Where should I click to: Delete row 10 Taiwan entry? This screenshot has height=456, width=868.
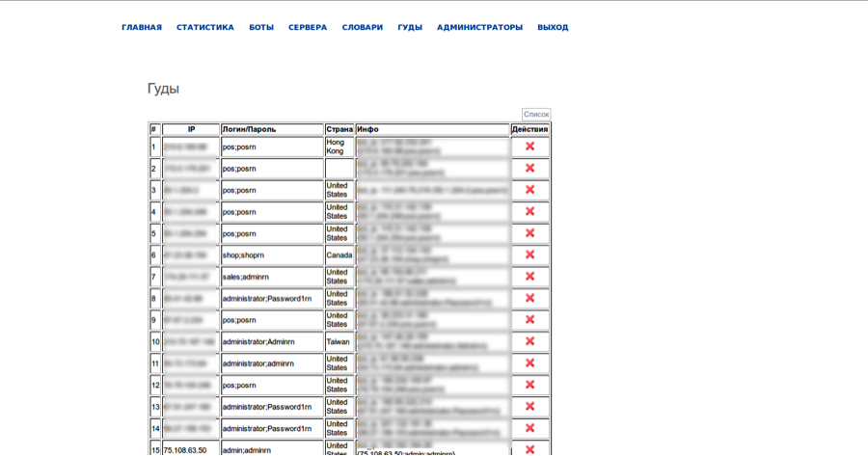(x=529, y=341)
